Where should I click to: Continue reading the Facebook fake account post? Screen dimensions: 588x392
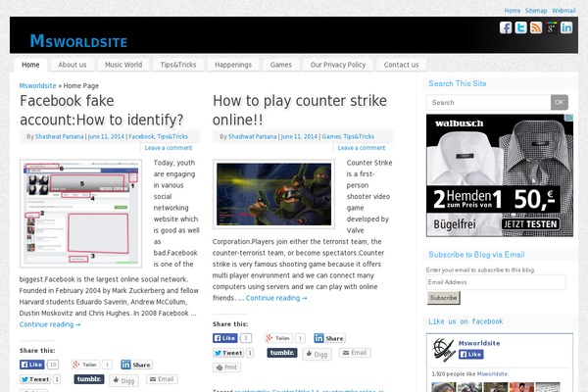point(50,324)
